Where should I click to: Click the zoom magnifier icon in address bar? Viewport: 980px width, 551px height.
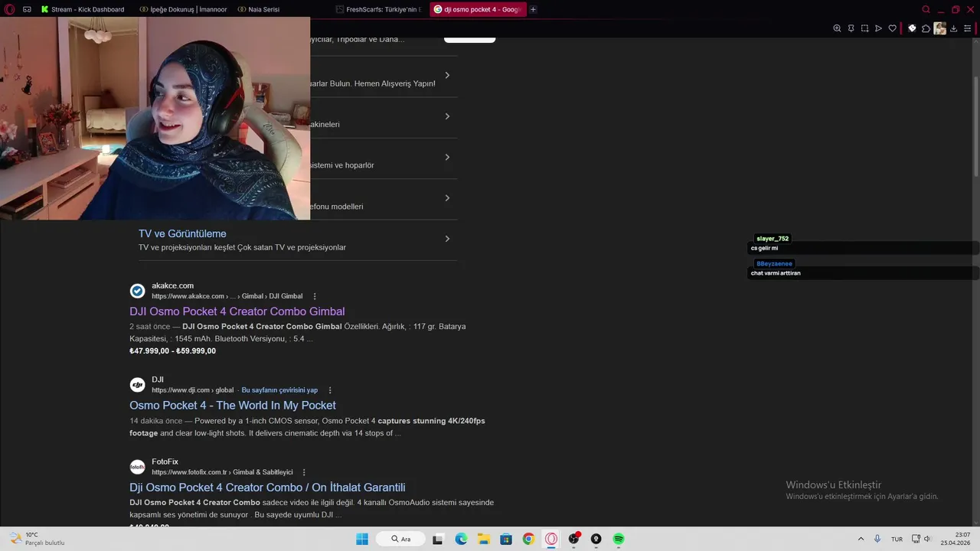tap(837, 28)
